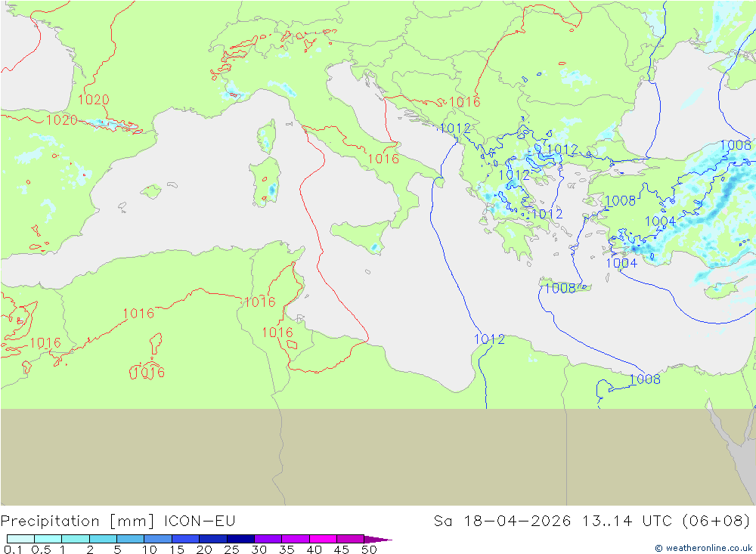Click the legend value '0.1'

[13, 549]
